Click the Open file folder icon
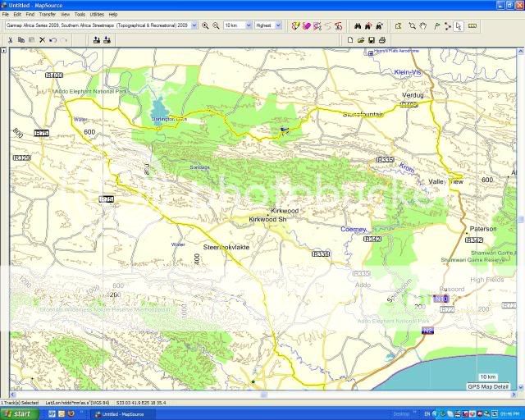525x420 pixels. [x=361, y=40]
